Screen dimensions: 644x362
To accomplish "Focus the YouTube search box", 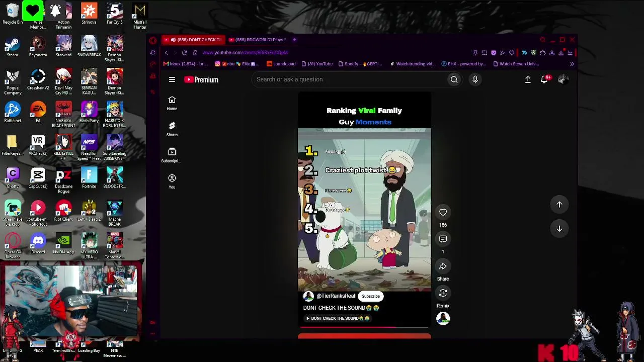I will pyautogui.click(x=350, y=79).
